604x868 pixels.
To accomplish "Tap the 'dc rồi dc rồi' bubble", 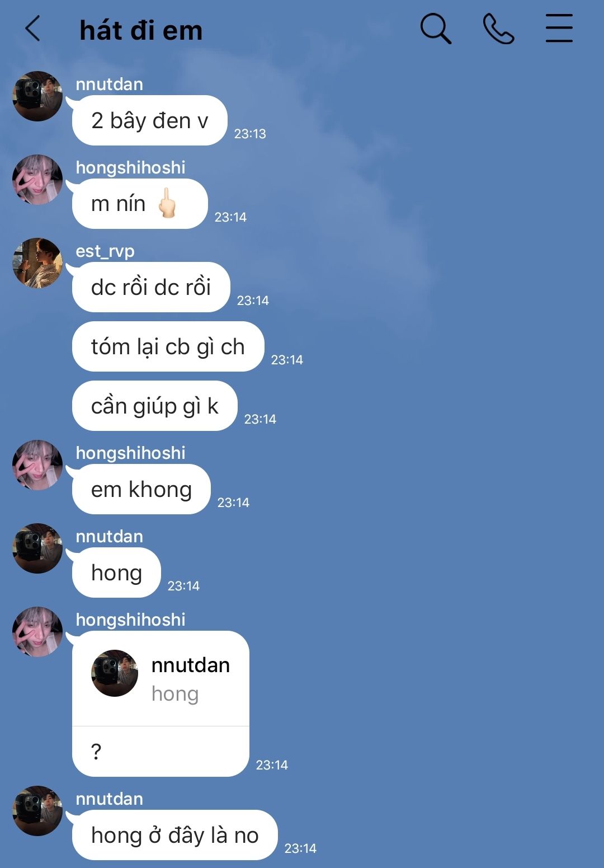I will pos(151,287).
